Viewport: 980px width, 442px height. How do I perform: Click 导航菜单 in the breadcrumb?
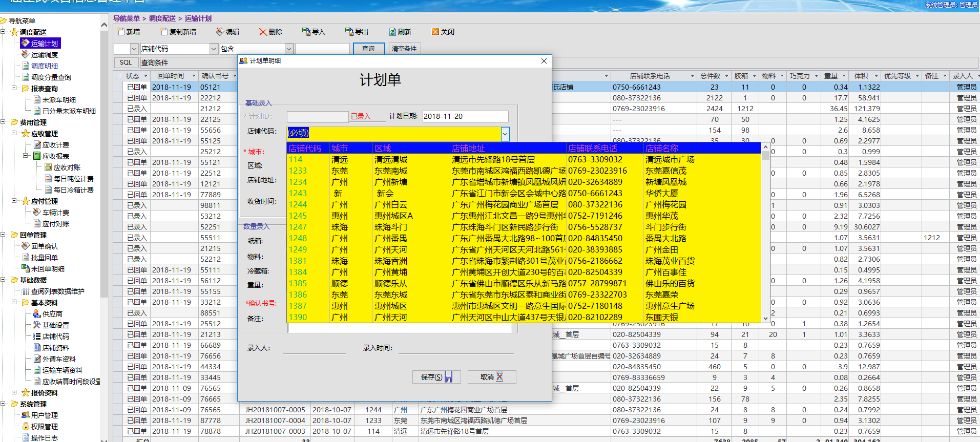click(126, 18)
